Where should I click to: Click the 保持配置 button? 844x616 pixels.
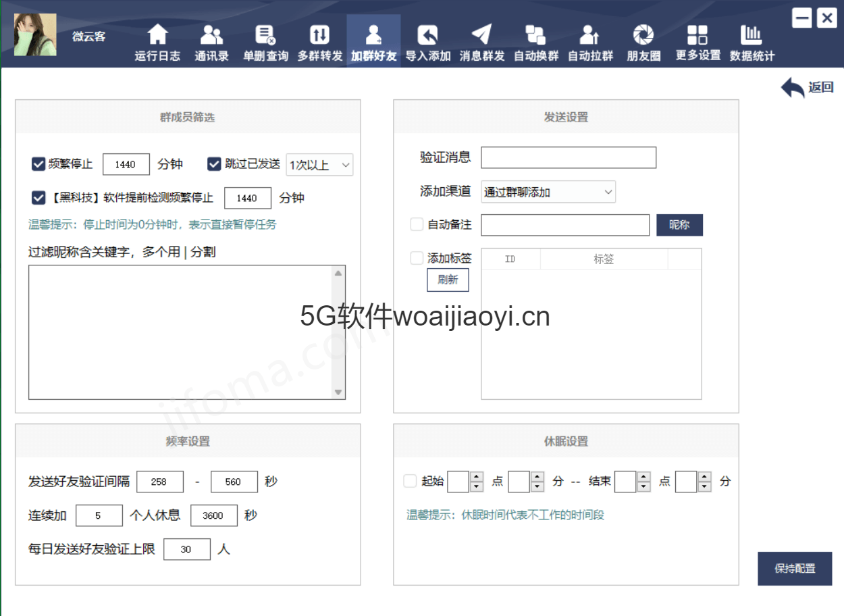tap(795, 569)
